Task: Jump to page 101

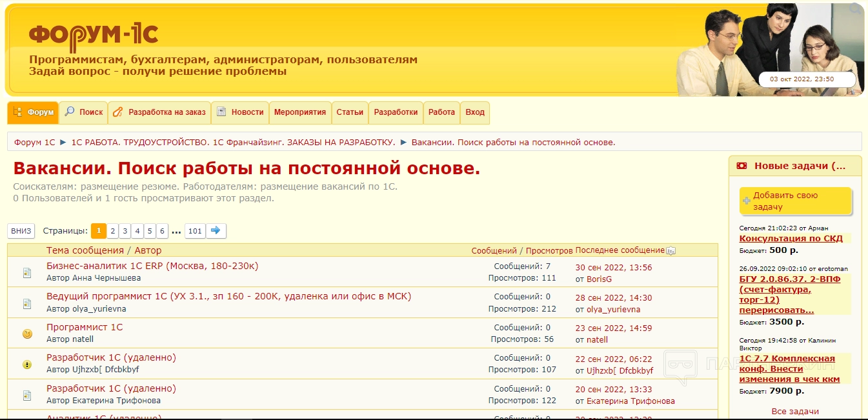Action: (195, 231)
